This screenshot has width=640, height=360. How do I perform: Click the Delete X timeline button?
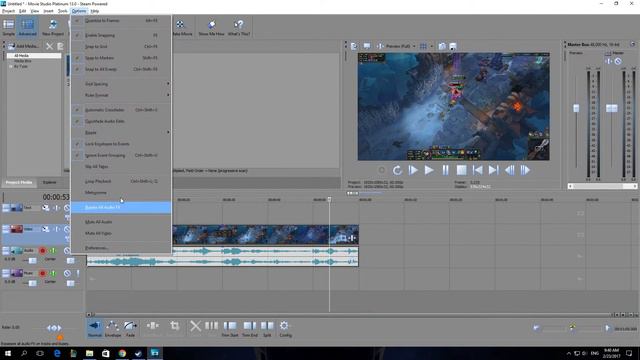tap(196, 326)
